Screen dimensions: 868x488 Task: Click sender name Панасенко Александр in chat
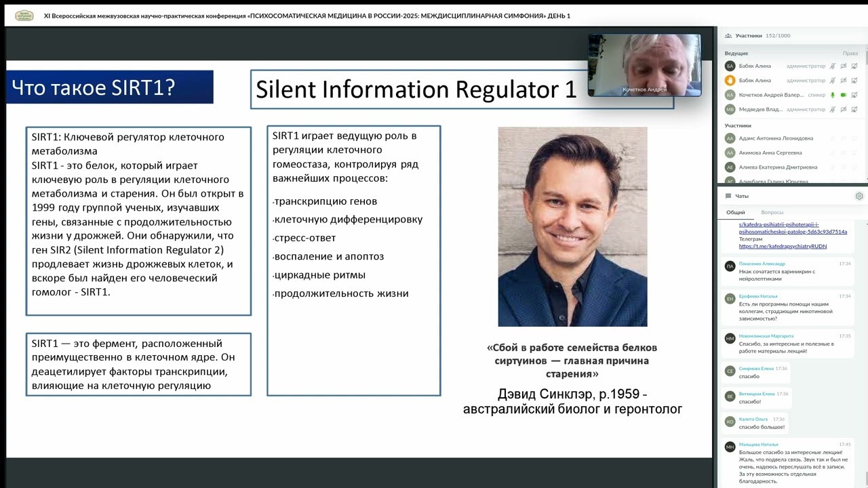[x=762, y=263]
